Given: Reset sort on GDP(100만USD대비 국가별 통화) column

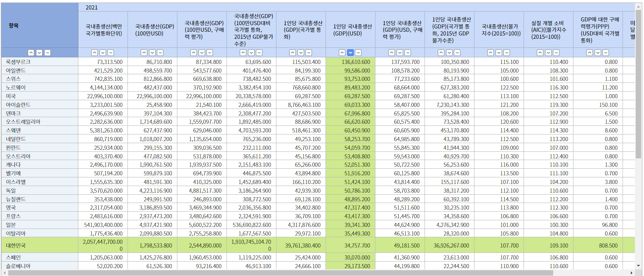Looking at the screenshot, I should point(259,53).
